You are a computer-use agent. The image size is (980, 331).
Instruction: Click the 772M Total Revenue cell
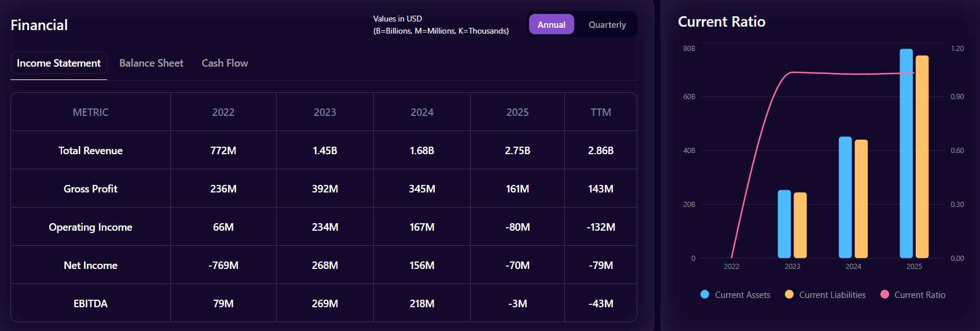223,151
